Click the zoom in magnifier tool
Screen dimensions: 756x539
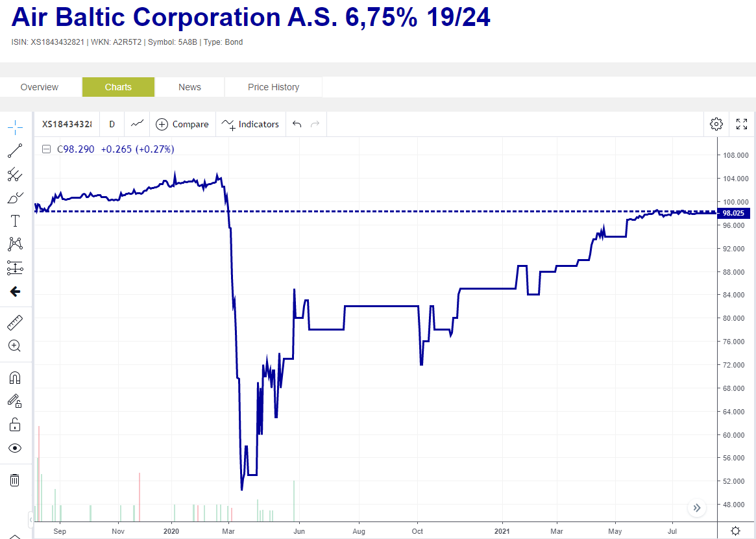(15, 346)
